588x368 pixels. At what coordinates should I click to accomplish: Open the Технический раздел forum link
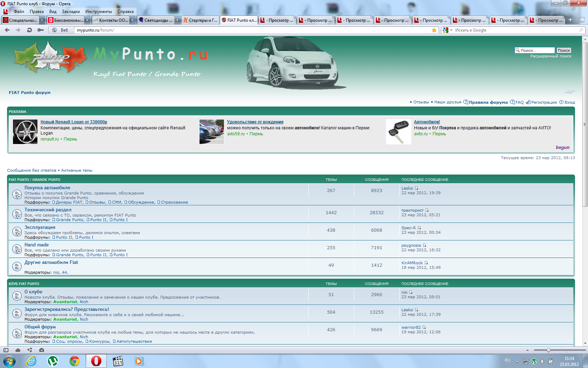(x=48, y=210)
